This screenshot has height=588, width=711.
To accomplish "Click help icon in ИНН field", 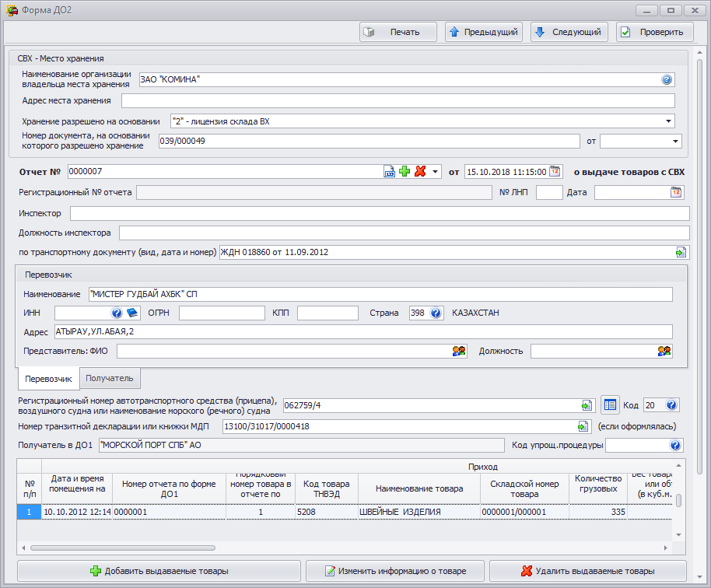I will [117, 313].
